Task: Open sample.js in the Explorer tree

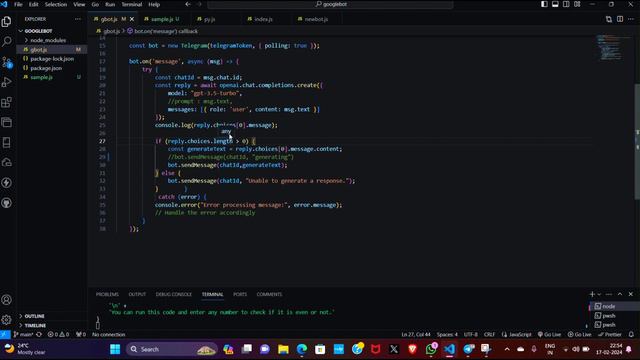Action: (x=41, y=77)
